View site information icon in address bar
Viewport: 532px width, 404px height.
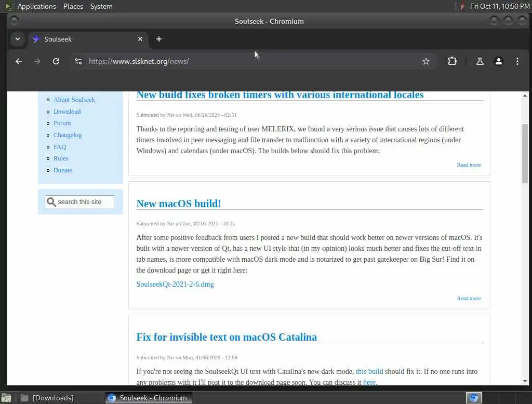click(78, 61)
